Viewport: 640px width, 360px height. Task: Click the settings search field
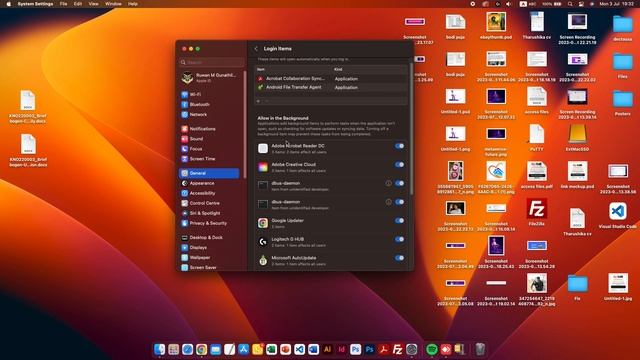(212, 62)
